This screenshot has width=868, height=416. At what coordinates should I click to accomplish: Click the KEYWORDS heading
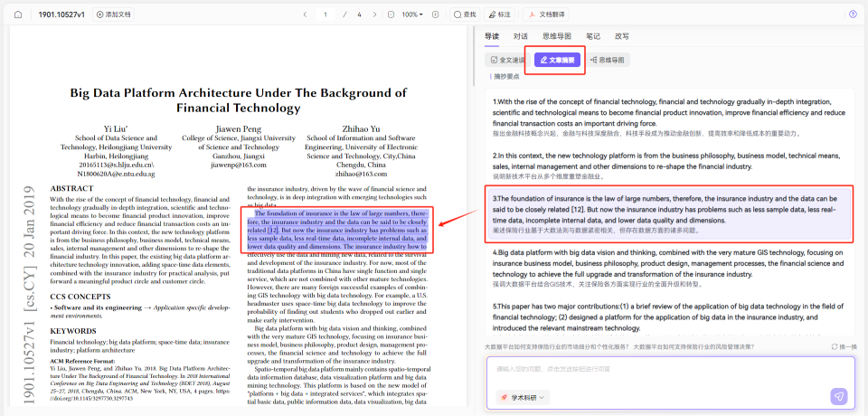click(x=73, y=331)
